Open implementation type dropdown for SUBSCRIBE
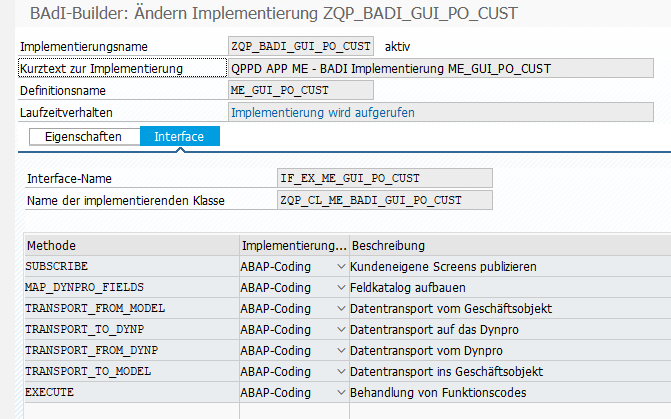The image size is (671, 419). click(343, 267)
